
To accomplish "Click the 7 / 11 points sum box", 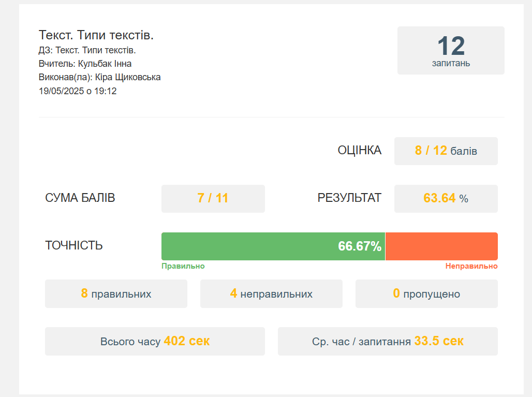I will (213, 199).
